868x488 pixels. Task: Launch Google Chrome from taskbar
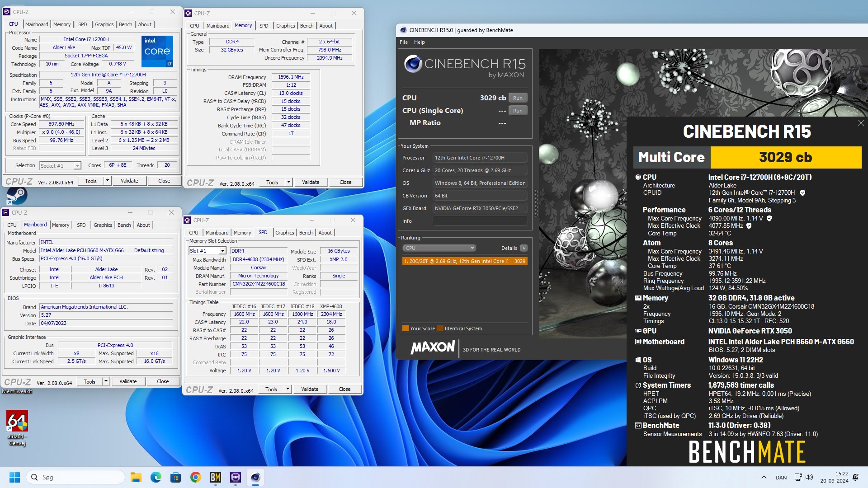(x=195, y=477)
